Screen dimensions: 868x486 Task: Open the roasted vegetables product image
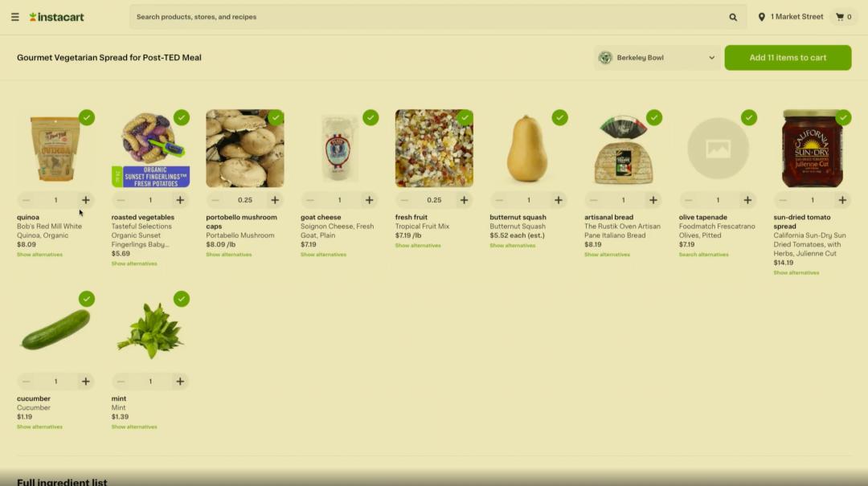click(150, 149)
